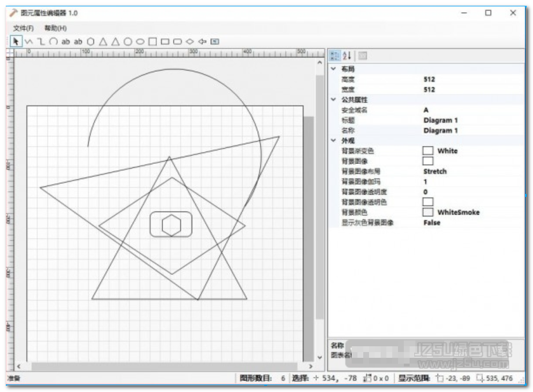Open the property pages button
533x392 pixels.
coord(363,56)
